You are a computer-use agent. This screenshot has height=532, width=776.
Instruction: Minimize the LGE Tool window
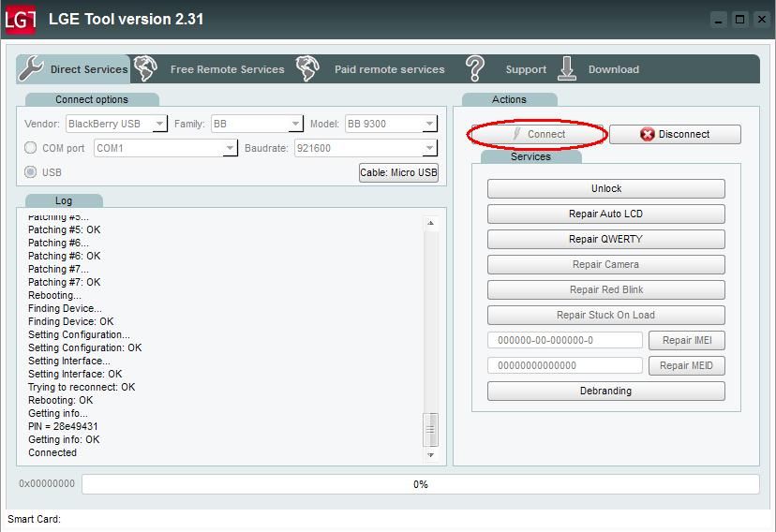click(x=719, y=20)
